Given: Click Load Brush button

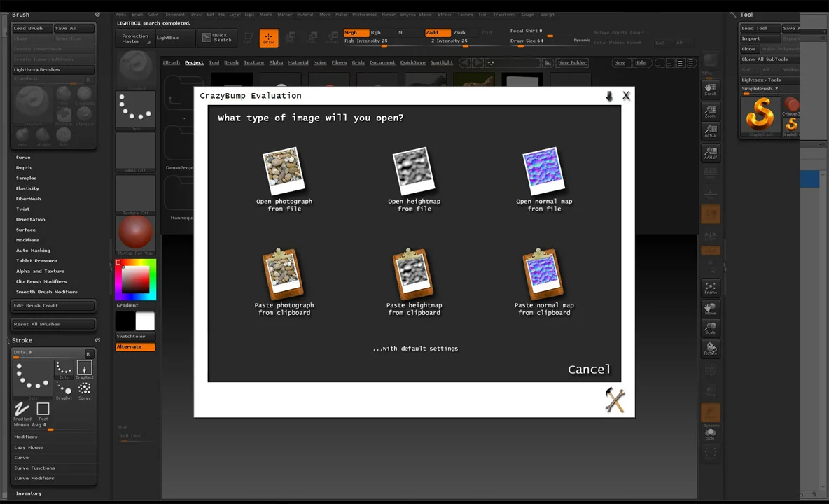Looking at the screenshot, I should point(32,28).
